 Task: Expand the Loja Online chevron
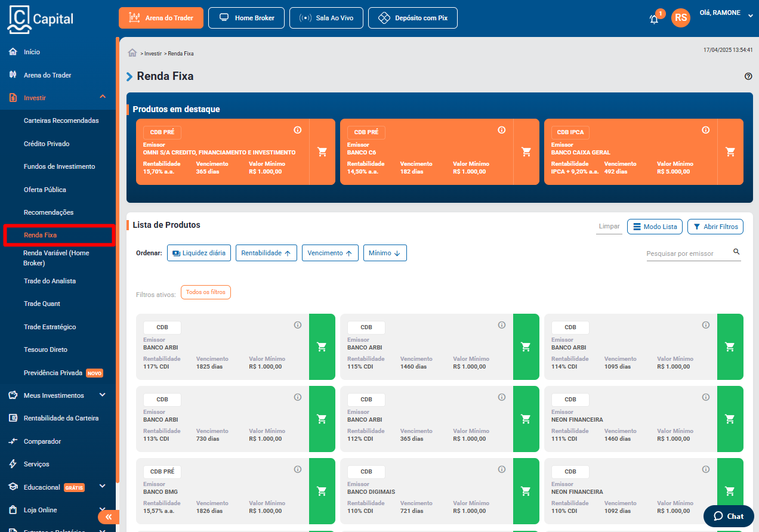pyautogui.click(x=103, y=509)
